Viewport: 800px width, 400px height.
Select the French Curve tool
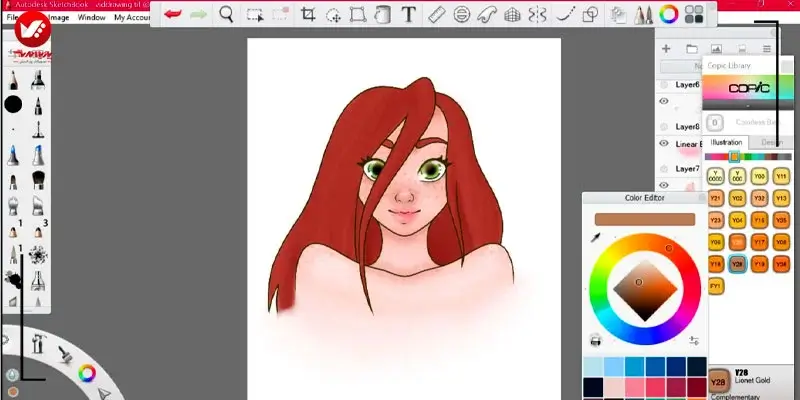487,15
